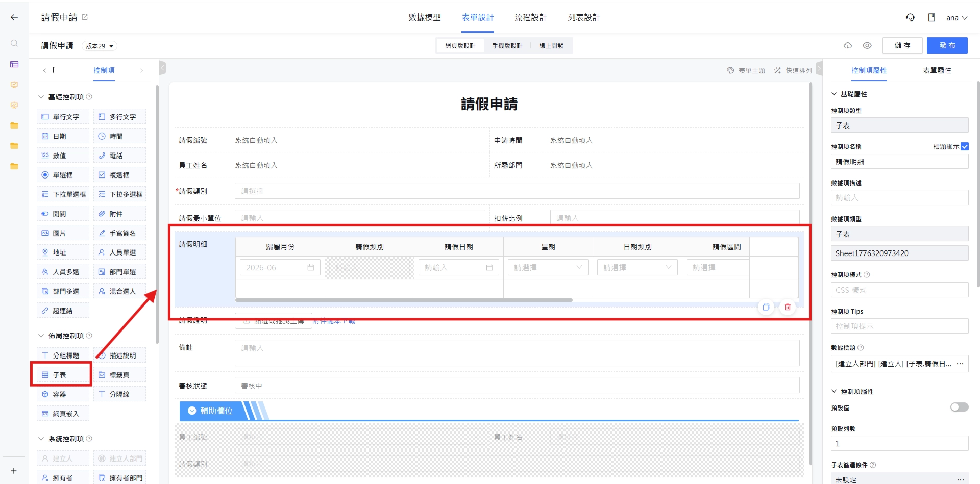Image resolution: width=980 pixels, height=484 pixels.
Task: Select the 地址 control
Action: pos(63,252)
